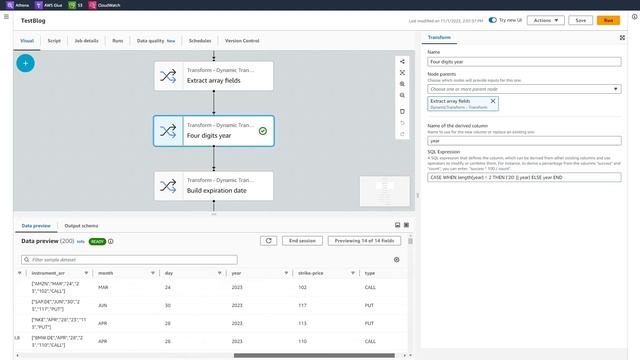Open data preview settings gear
Viewport: 640px width, 360px height.
tap(396, 260)
